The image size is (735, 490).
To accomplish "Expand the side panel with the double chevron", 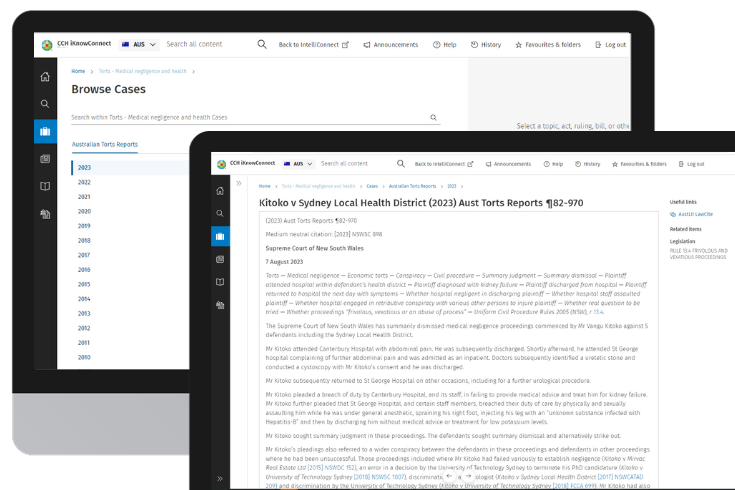I will [239, 184].
